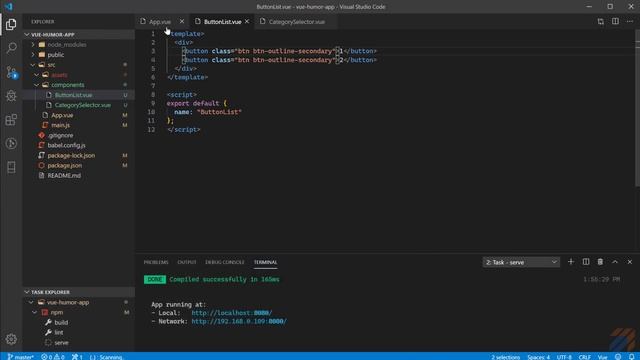Open the Run and Debug view icon
Image resolution: width=640 pixels, height=360 pixels.
coord(11,96)
